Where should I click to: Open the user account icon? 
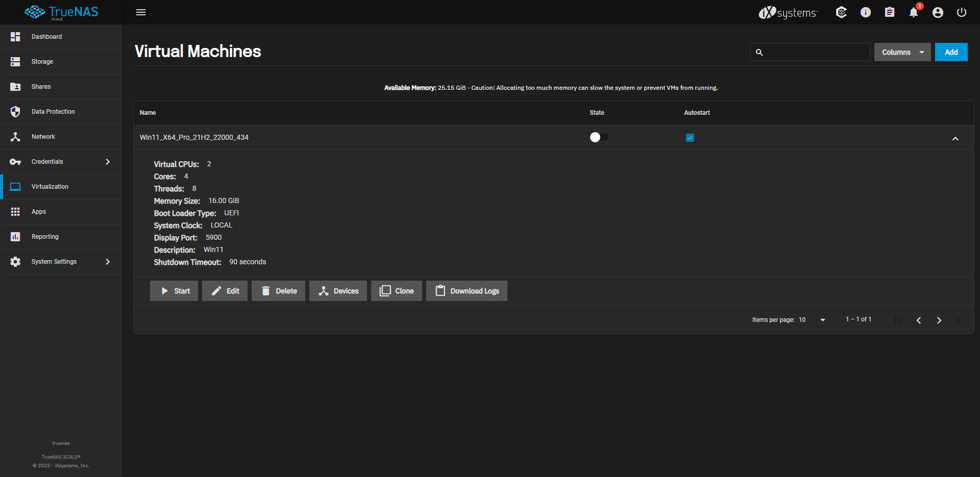click(938, 12)
